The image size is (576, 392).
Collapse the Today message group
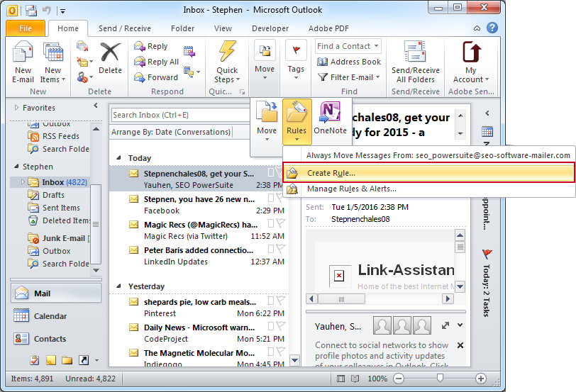[118, 158]
